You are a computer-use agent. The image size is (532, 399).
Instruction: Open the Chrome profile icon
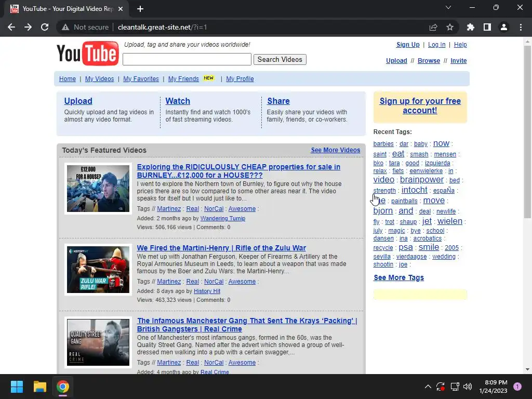(x=504, y=27)
